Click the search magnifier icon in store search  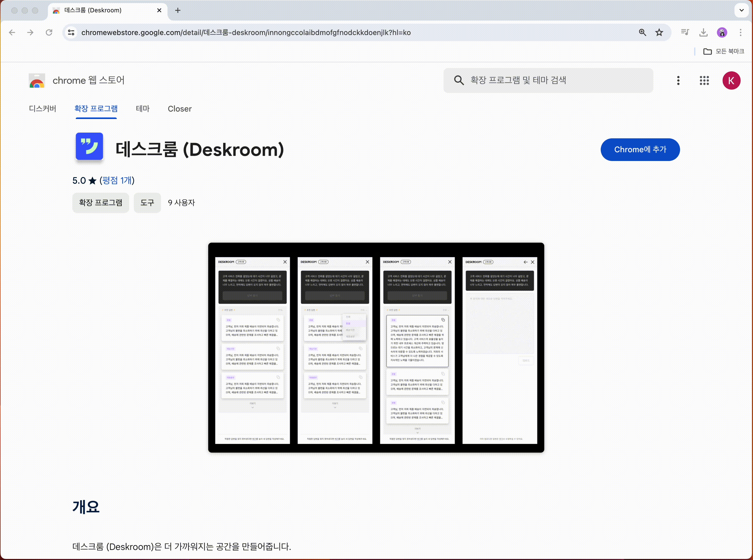(459, 80)
